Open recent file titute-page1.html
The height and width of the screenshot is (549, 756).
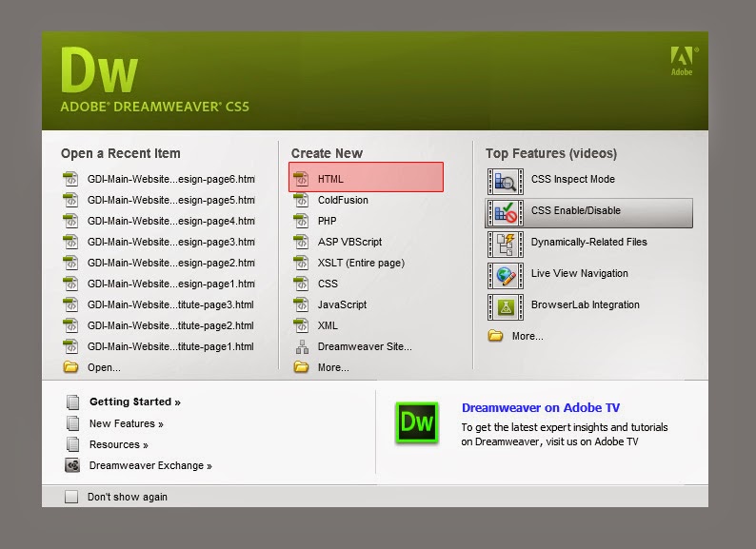(170, 346)
